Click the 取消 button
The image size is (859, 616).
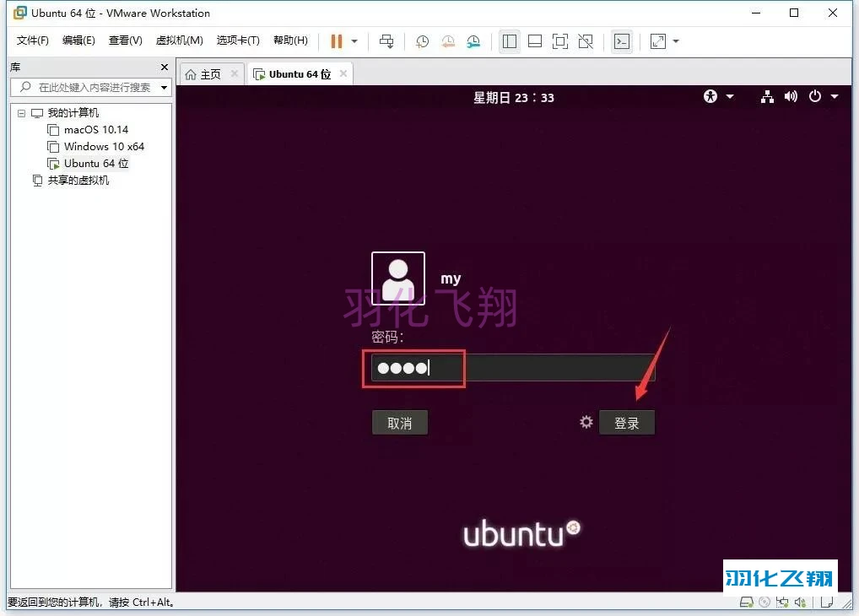400,423
